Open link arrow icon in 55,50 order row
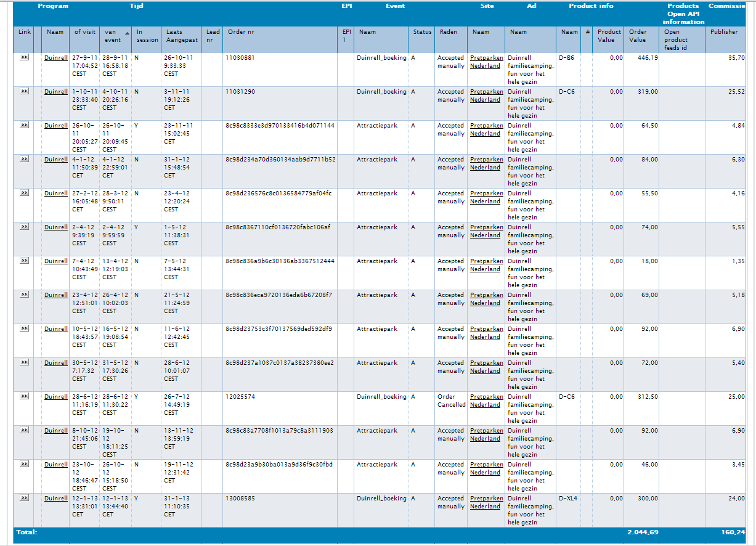Image resolution: width=756 pixels, height=546 pixels. pyautogui.click(x=24, y=193)
